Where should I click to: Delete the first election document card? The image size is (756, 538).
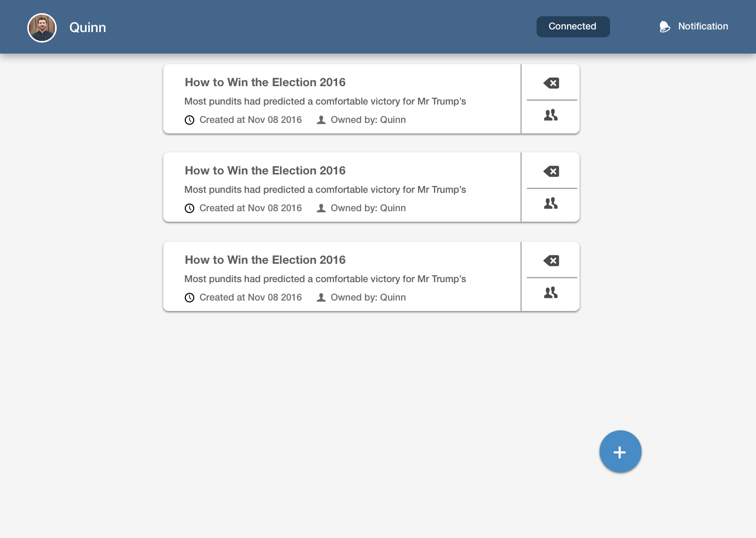tap(551, 83)
